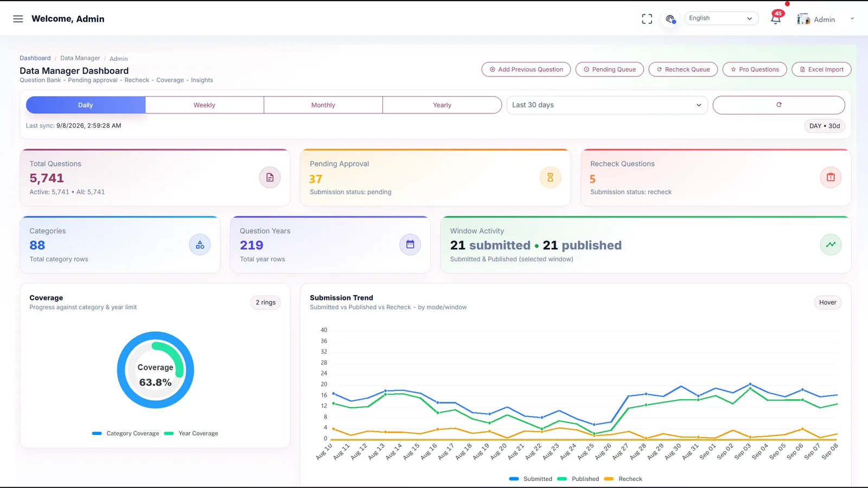This screenshot has height=488, width=868.
Task: Toggle Submitted series in chart legend
Action: [x=531, y=479]
